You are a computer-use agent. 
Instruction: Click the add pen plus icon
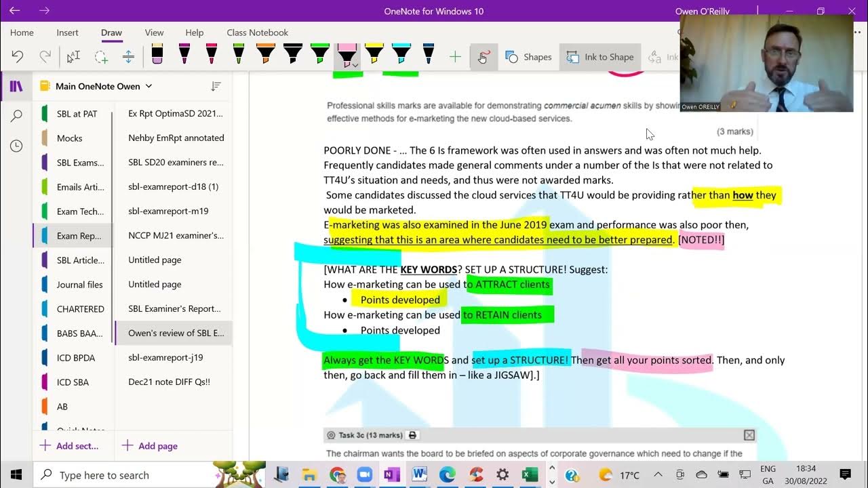(455, 57)
